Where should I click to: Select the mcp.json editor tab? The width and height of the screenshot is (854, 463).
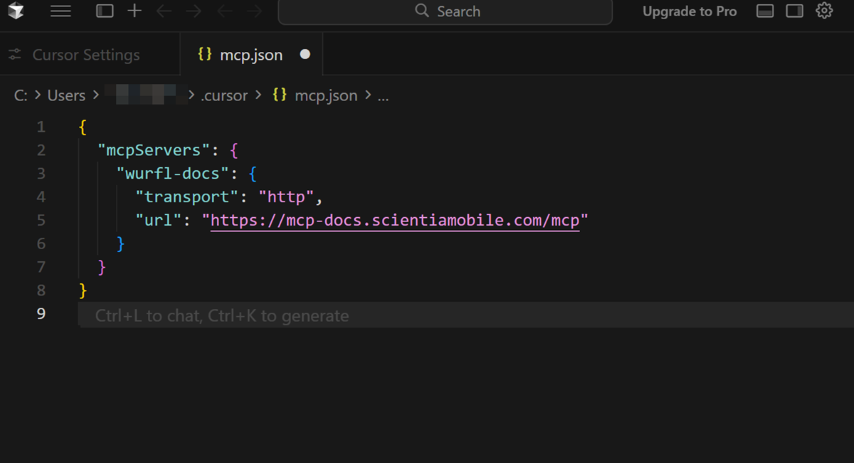[x=251, y=54]
